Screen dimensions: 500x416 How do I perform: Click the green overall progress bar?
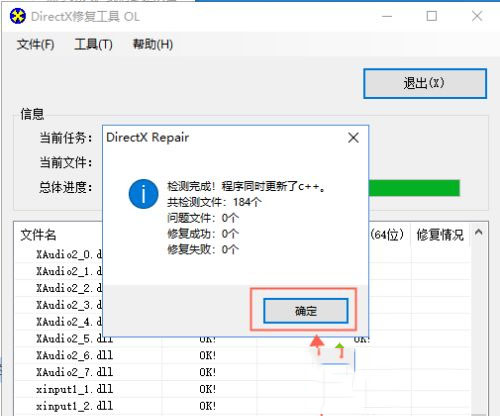414,188
